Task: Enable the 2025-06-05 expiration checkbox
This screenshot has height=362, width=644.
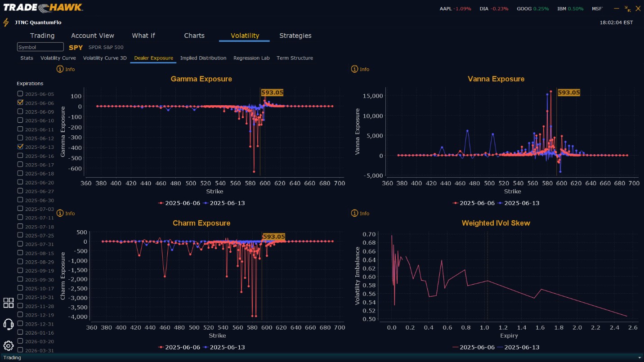Action: tap(20, 94)
